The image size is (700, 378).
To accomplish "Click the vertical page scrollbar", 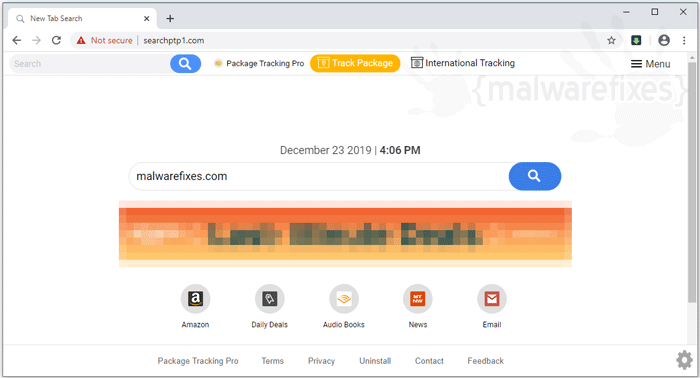I will [x=692, y=183].
